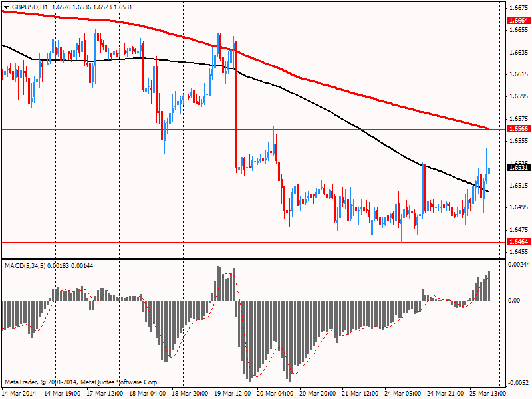Click the 14 Mar 2014 date label
532x399 pixels.
tap(19, 393)
